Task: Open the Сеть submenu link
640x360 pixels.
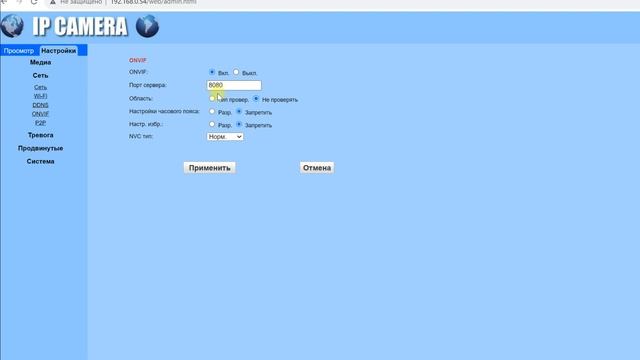Action: click(x=40, y=87)
